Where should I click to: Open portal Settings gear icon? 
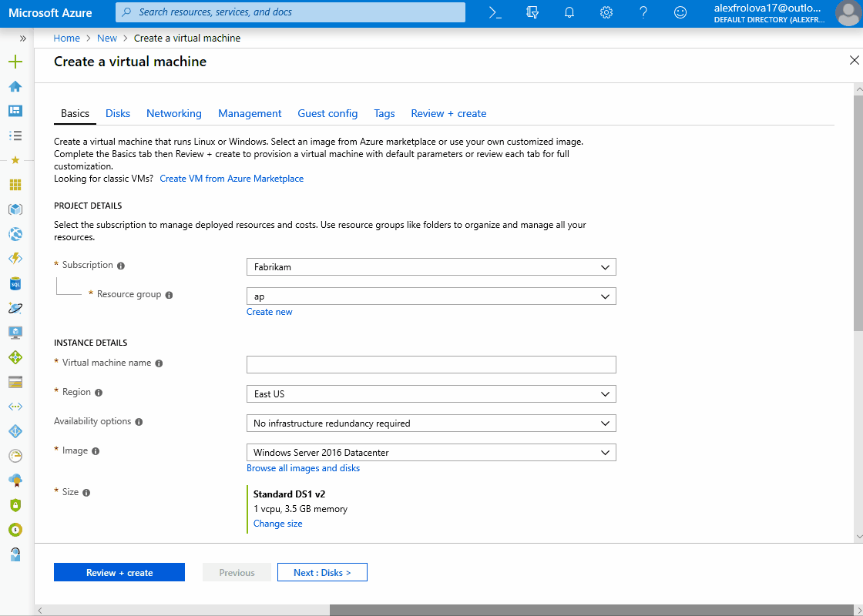606,12
